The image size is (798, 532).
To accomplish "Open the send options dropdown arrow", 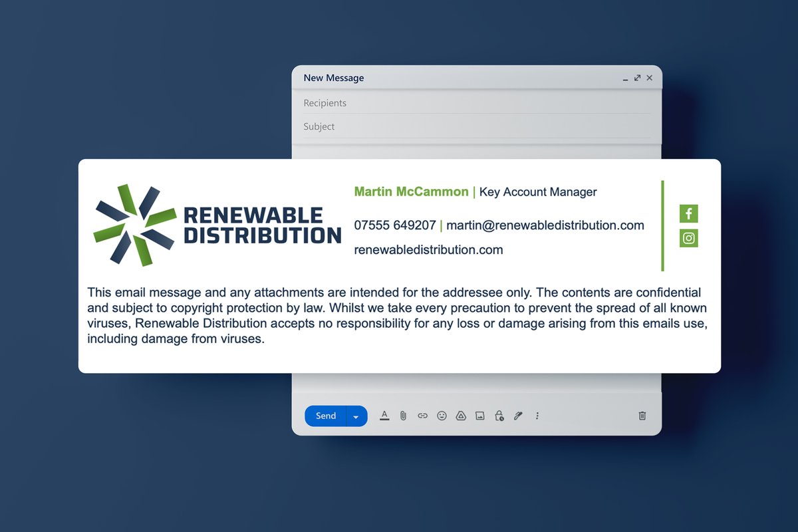I will coord(356,416).
